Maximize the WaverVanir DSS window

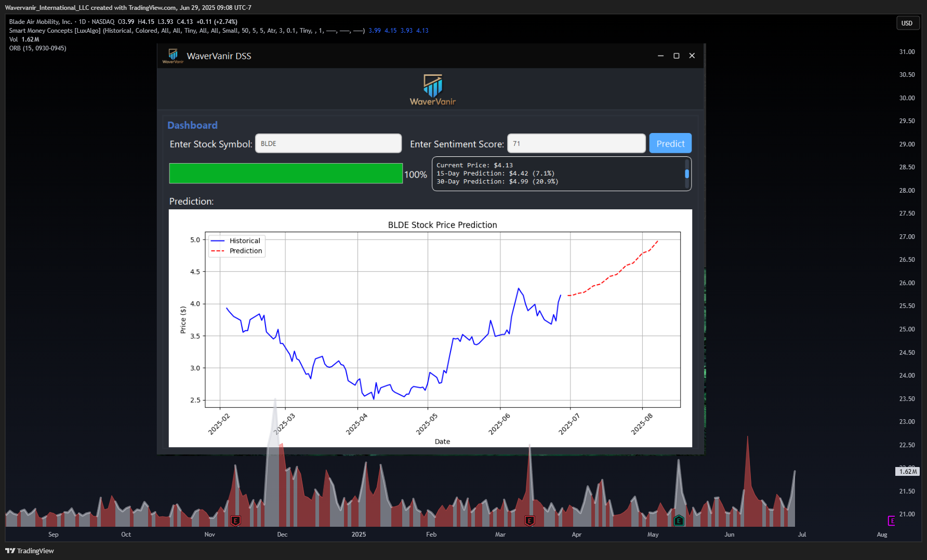click(676, 56)
